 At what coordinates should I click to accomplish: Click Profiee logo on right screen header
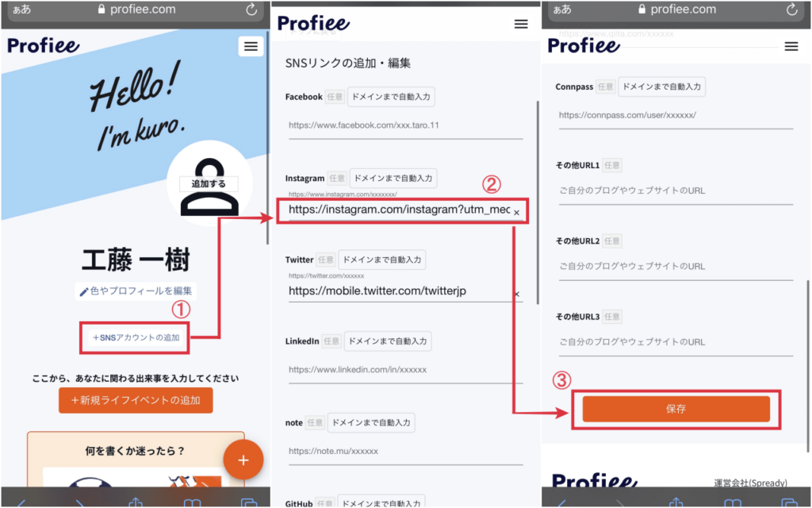click(584, 45)
